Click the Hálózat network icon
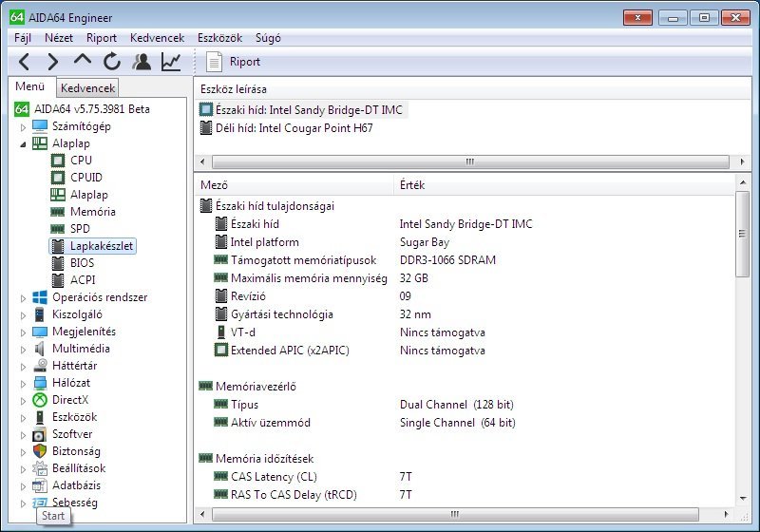This screenshot has width=760, height=532. pos(40,383)
